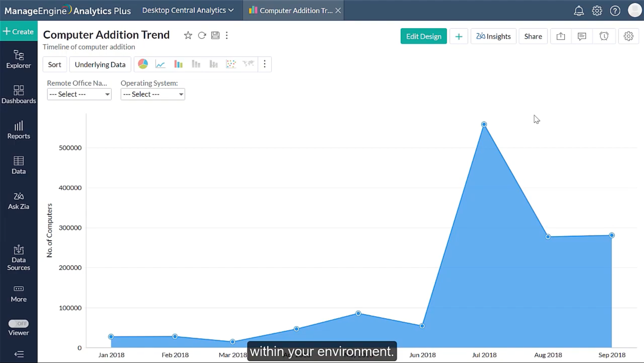Open more chart types menu
Image resolution: width=644 pixels, height=363 pixels.
pos(265,64)
